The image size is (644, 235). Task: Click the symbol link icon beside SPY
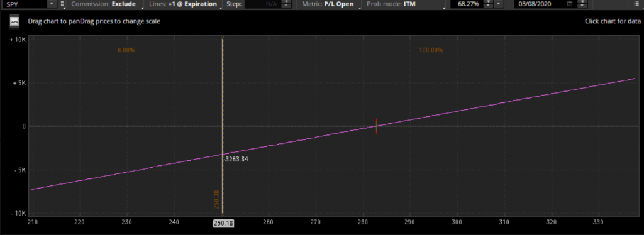(62, 4)
